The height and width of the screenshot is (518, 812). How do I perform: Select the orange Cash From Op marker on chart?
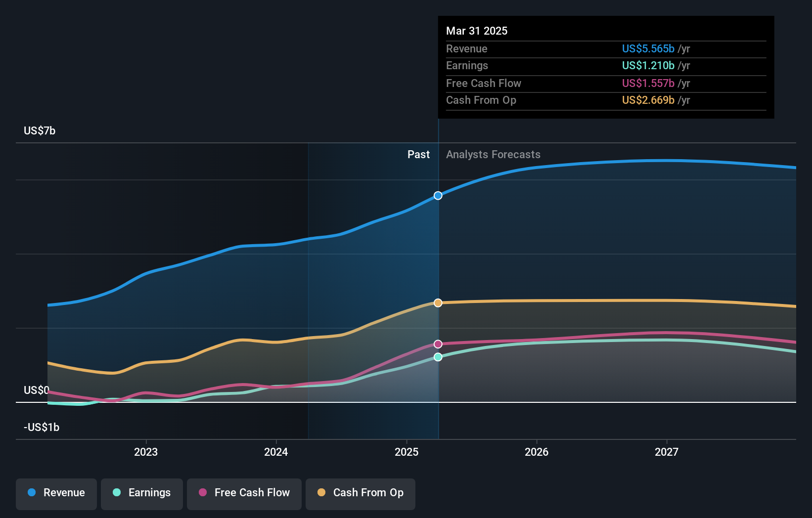click(x=437, y=302)
